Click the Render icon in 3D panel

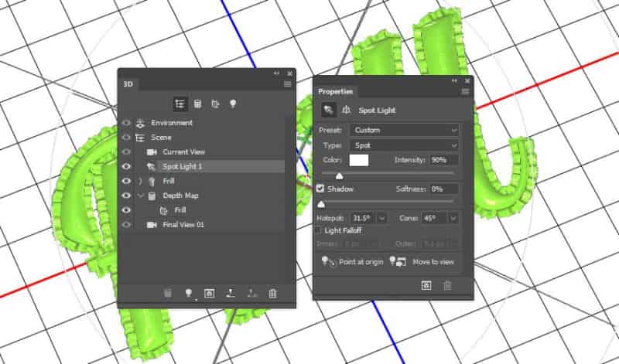click(209, 293)
